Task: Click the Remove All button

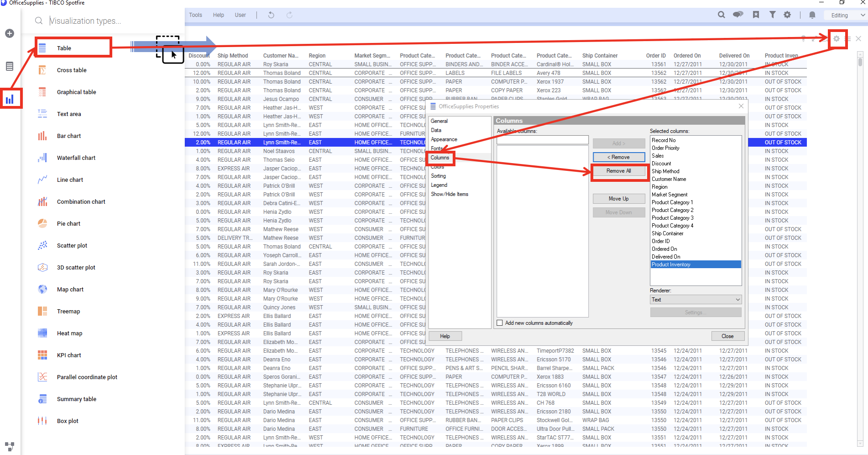Action: (619, 171)
